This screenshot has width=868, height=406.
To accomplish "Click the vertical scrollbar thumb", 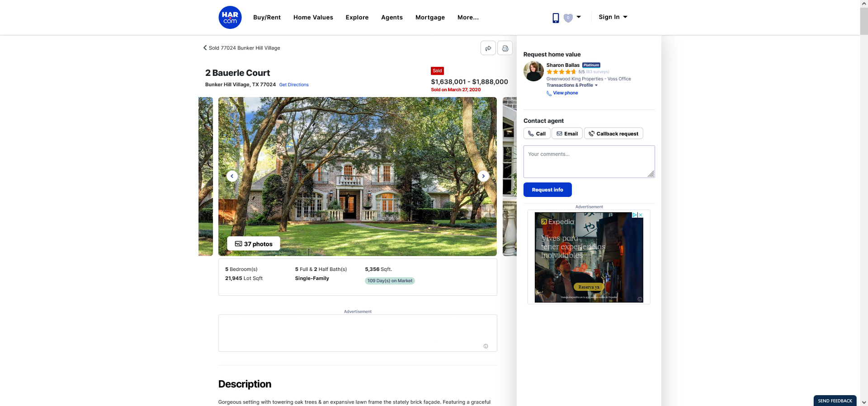I will (x=864, y=21).
